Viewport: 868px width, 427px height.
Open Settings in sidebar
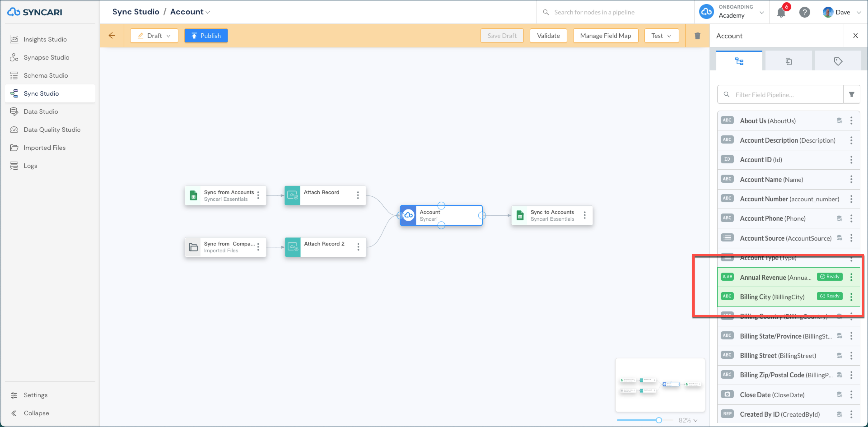pyautogui.click(x=35, y=395)
